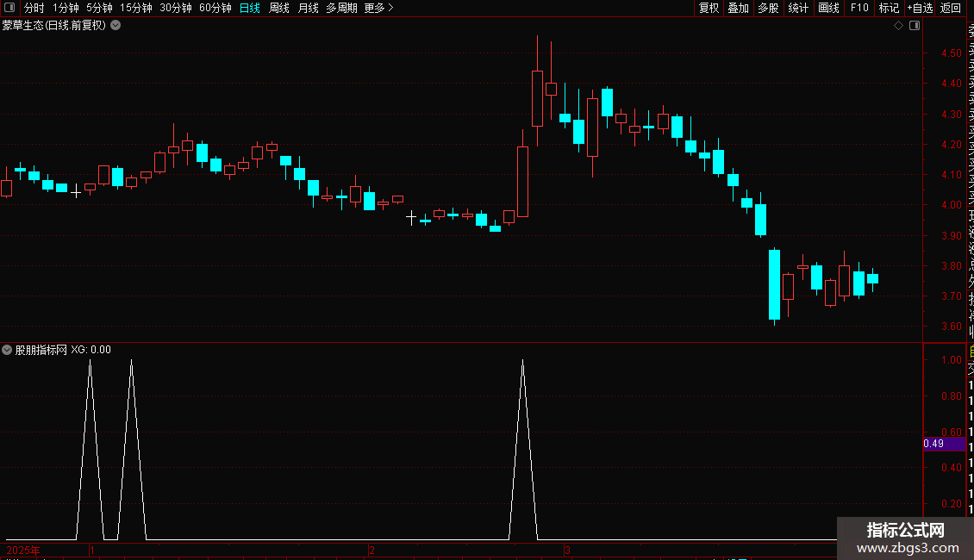974x560 pixels.
Task: Click the XG: 0.00 indicator value
Action: 91,350
